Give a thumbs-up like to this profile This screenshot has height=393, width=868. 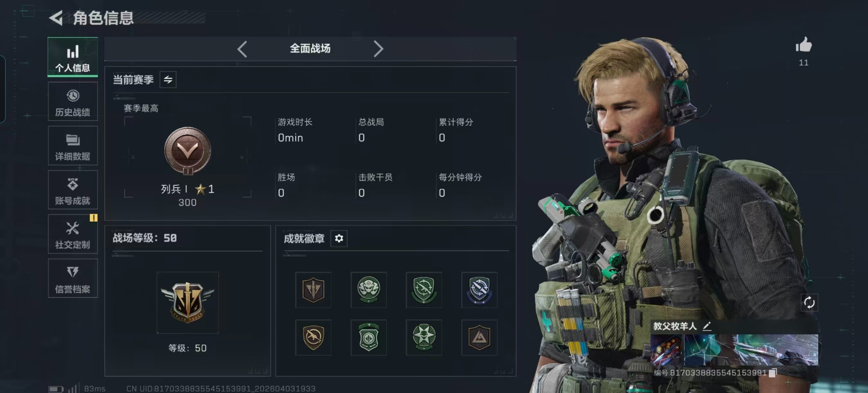coord(803,45)
